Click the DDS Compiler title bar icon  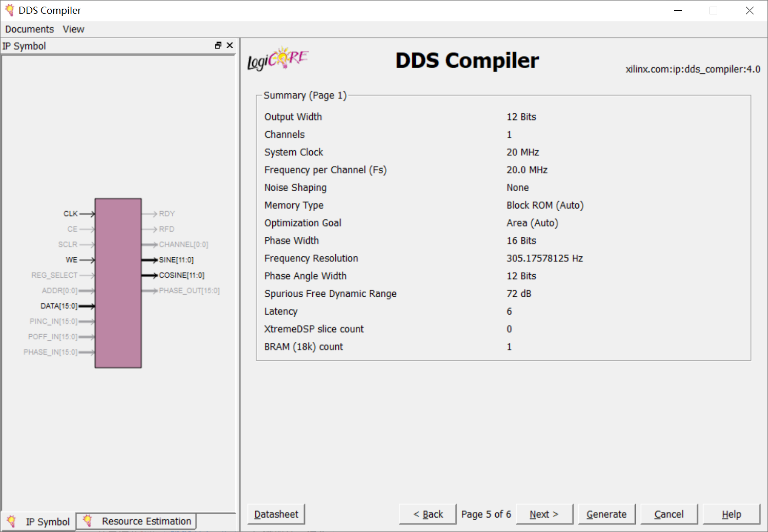(x=9, y=10)
